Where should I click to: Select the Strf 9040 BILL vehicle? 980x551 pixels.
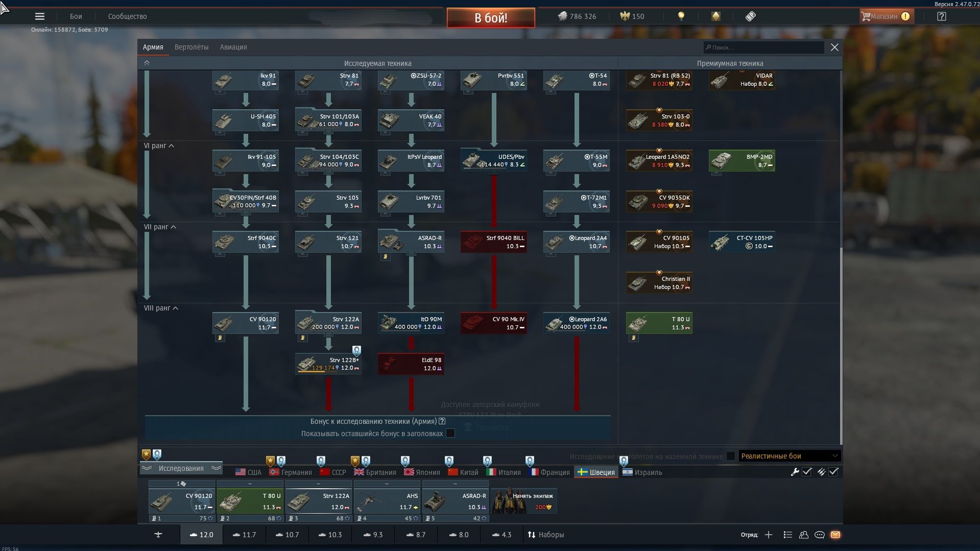point(494,242)
